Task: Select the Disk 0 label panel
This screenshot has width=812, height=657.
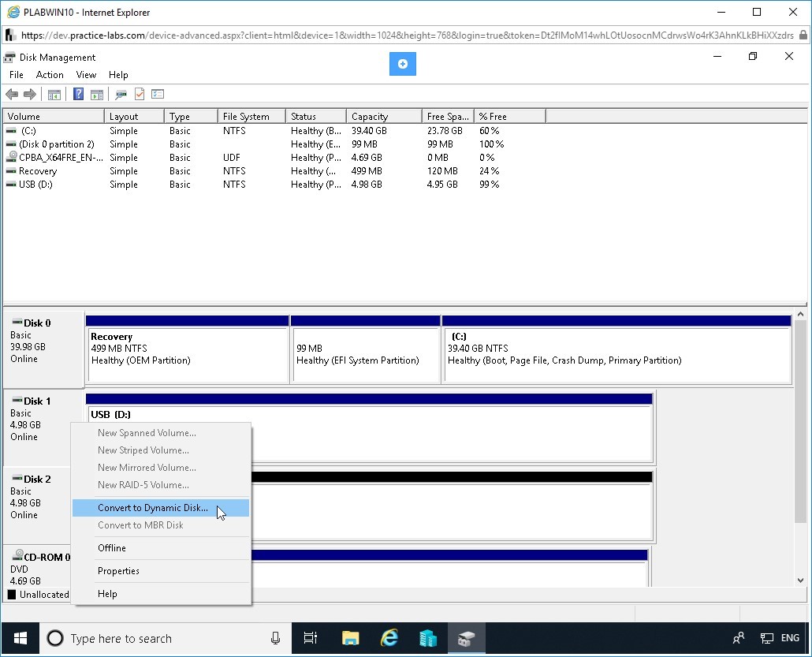Action: [43, 349]
